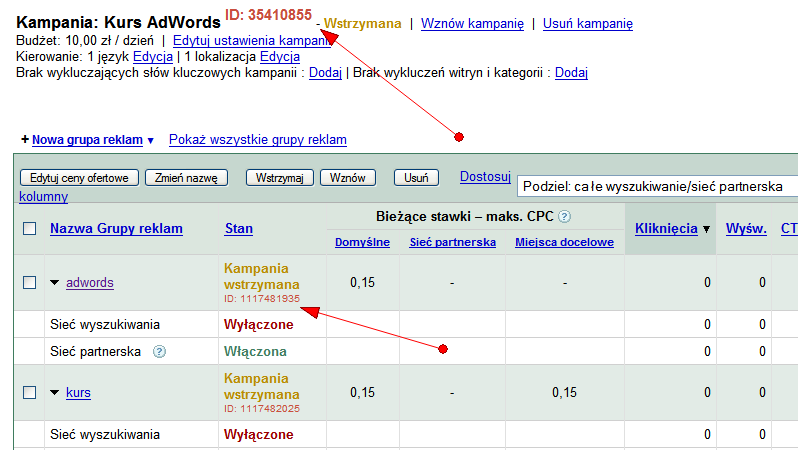Sort by Kliknięcia column header
Image resolution: width=798 pixels, height=450 pixels.
coord(666,229)
